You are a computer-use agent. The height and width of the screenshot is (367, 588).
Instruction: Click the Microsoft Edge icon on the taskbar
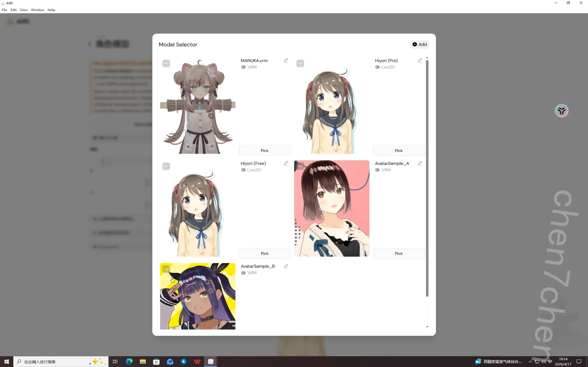pos(129,362)
